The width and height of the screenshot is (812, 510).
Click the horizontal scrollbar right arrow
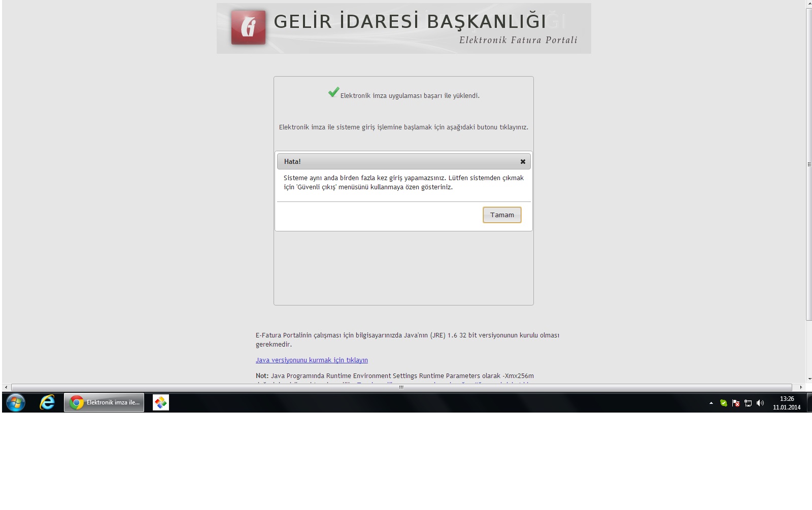(x=801, y=387)
